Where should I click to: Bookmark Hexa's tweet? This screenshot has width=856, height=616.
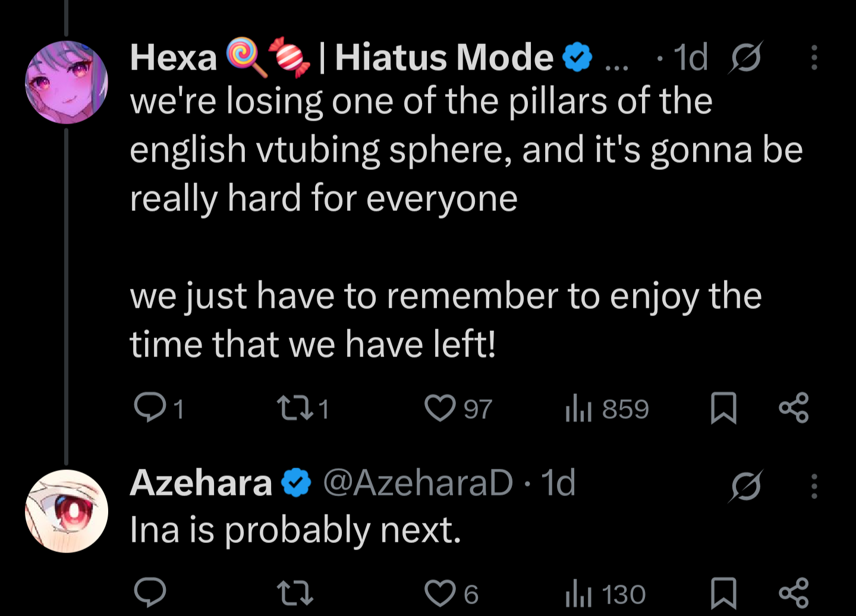[723, 408]
